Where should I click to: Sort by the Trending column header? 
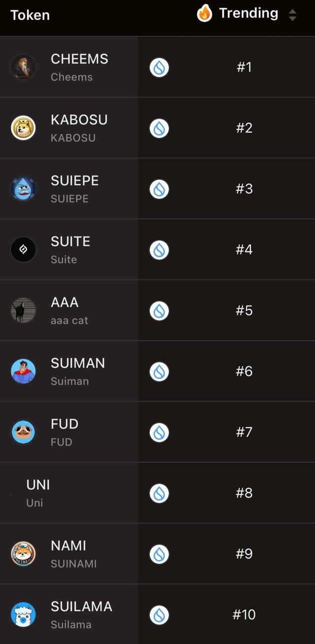(x=248, y=13)
